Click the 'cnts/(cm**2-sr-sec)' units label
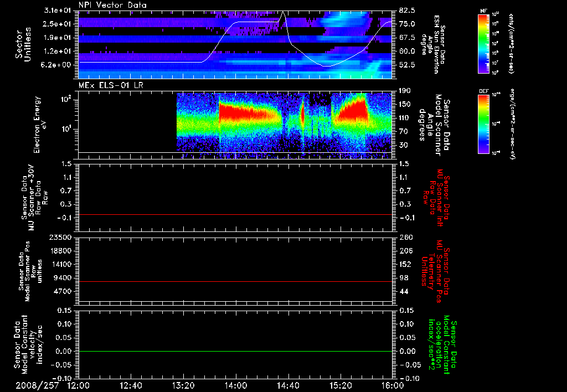This screenshot has height=392, width=567. [511, 43]
